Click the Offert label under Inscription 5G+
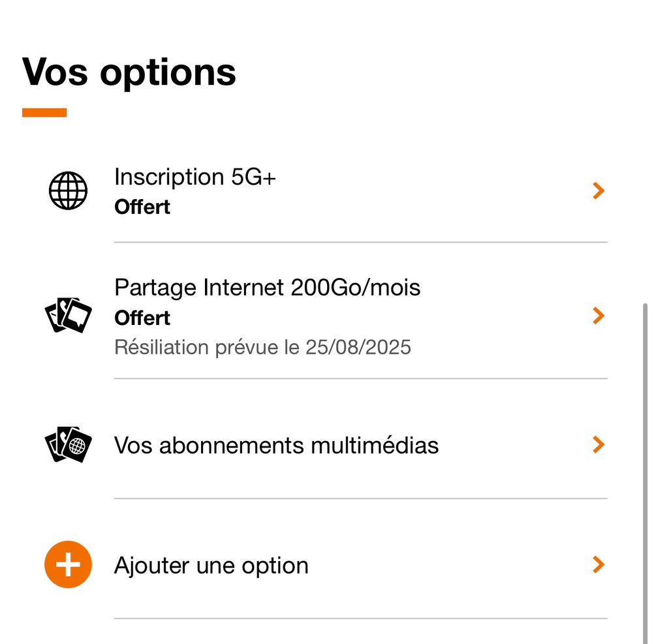This screenshot has height=644, width=652. click(x=142, y=207)
